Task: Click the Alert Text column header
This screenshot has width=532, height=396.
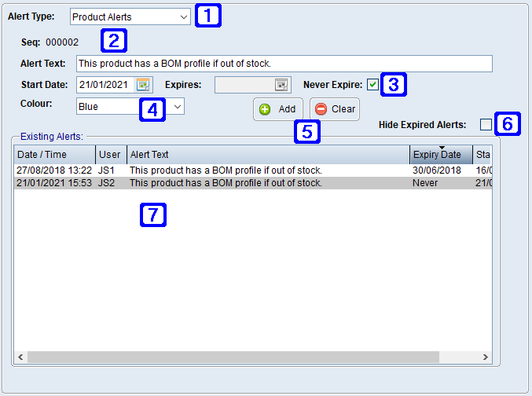Action: (267, 155)
